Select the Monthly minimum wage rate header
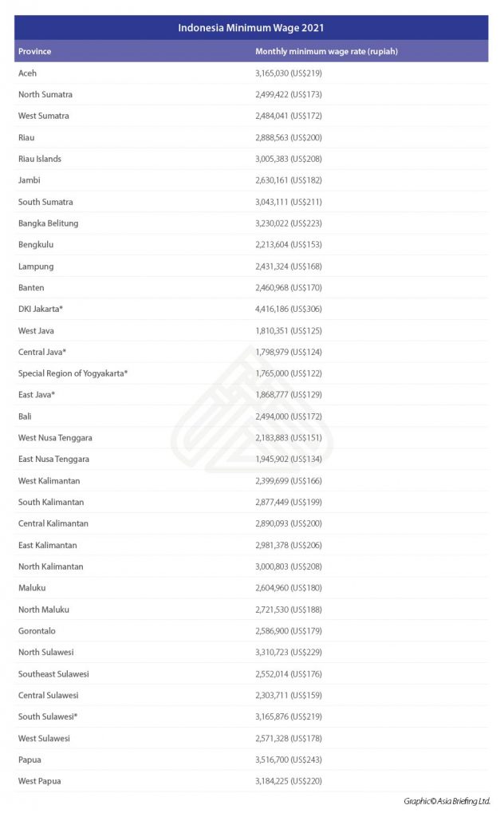This screenshot has height=817, width=504. (326, 51)
